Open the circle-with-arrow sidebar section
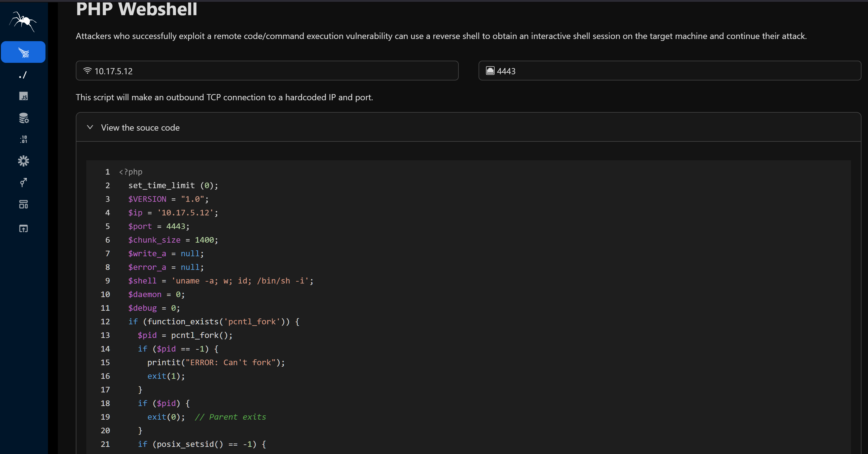The height and width of the screenshot is (454, 868). (x=23, y=182)
